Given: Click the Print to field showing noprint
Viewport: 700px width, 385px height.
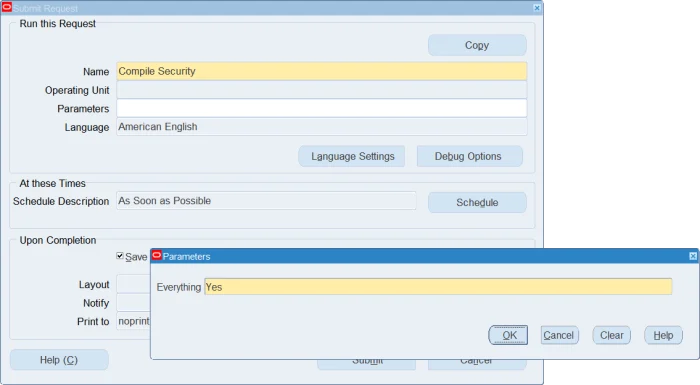Looking at the screenshot, I should (133, 322).
